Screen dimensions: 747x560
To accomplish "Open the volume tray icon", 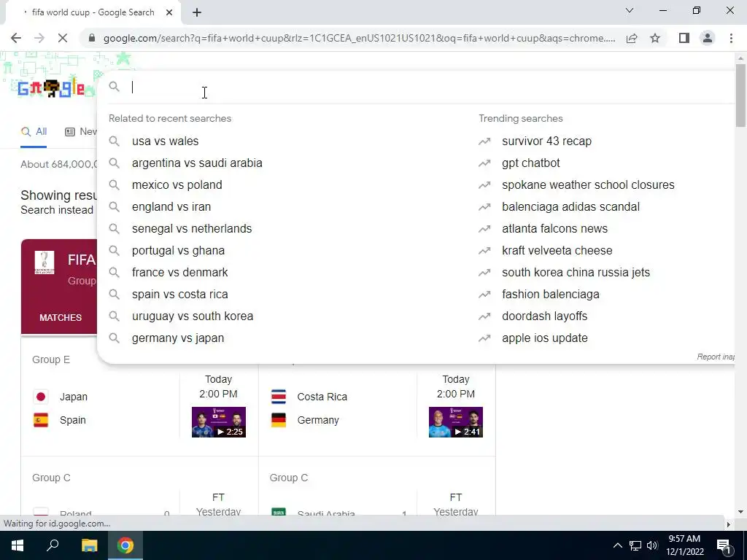I will pos(652,545).
